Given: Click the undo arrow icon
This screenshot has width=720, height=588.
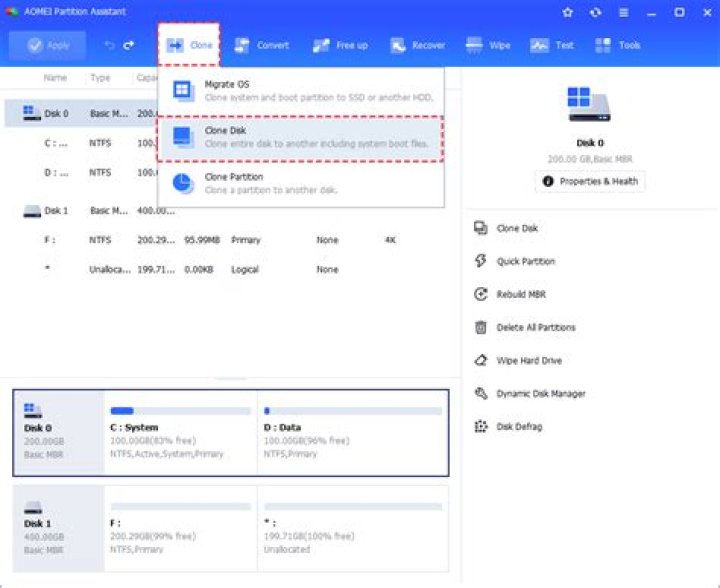Looking at the screenshot, I should 110,46.
